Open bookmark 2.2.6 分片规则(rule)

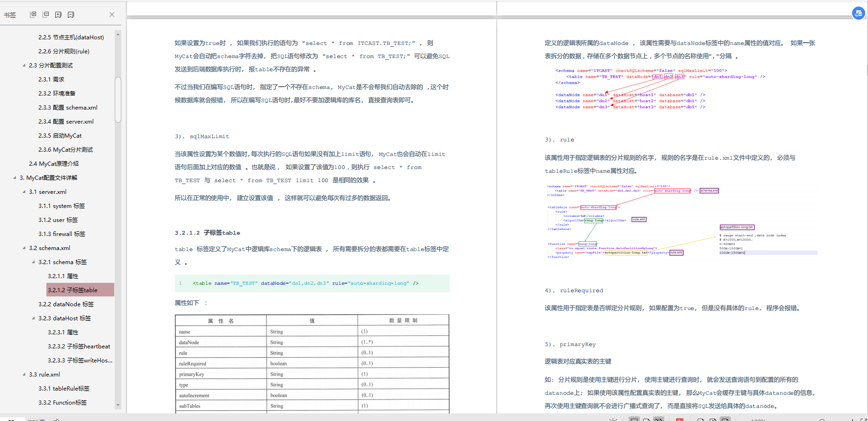click(64, 51)
